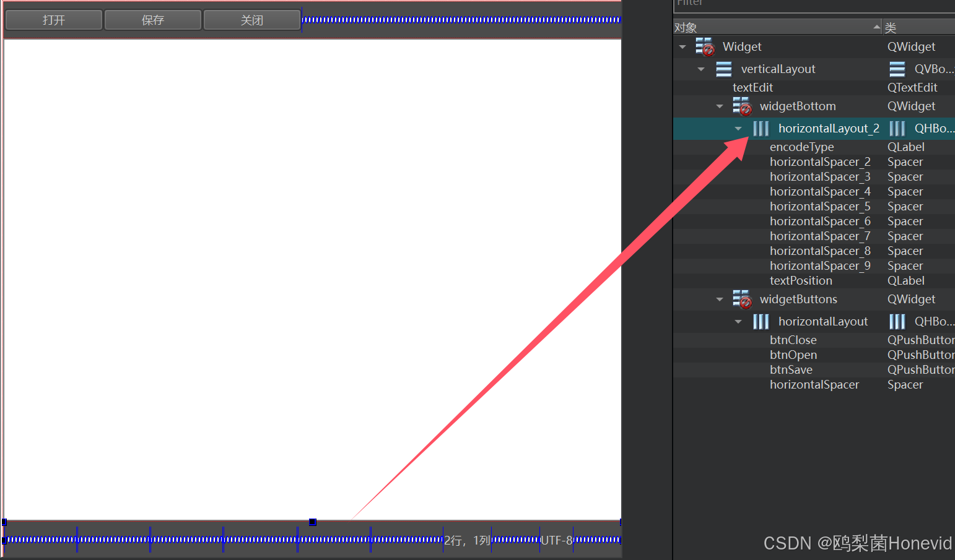955x560 pixels.
Task: Click the 保存 button in the form
Action: (153, 20)
